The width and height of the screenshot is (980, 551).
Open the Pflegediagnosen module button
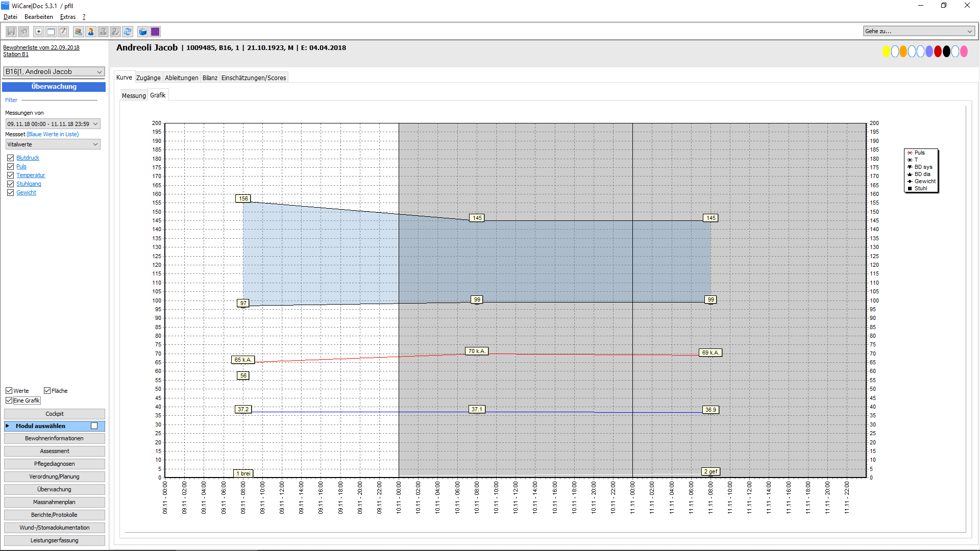pyautogui.click(x=55, y=464)
